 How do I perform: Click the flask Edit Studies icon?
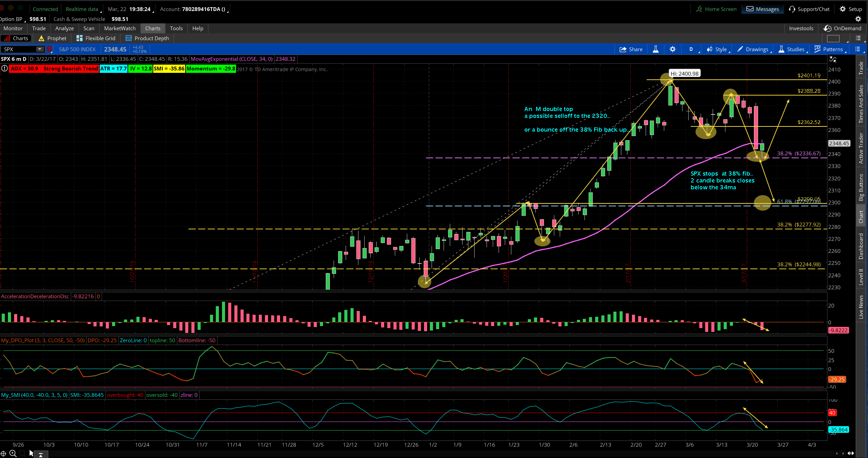656,49
